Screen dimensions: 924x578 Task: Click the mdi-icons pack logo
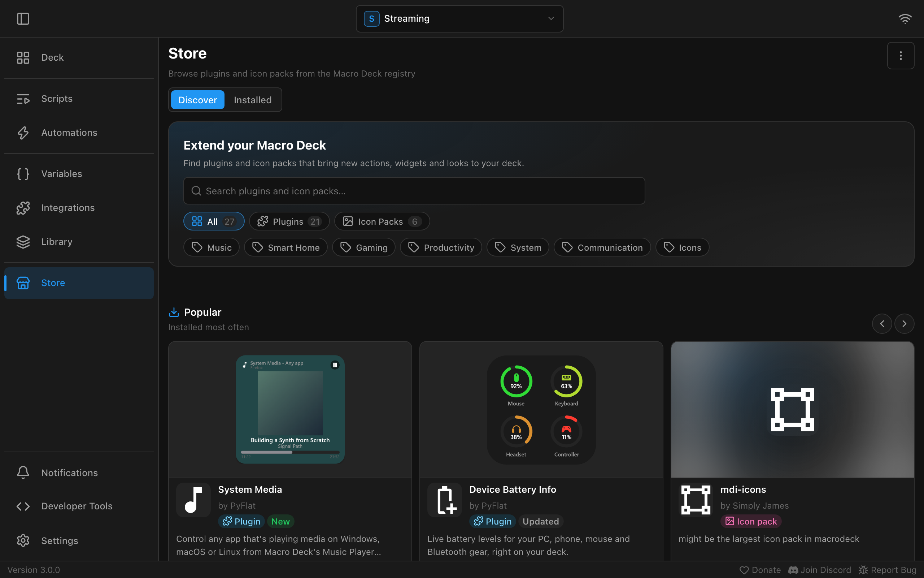(696, 500)
